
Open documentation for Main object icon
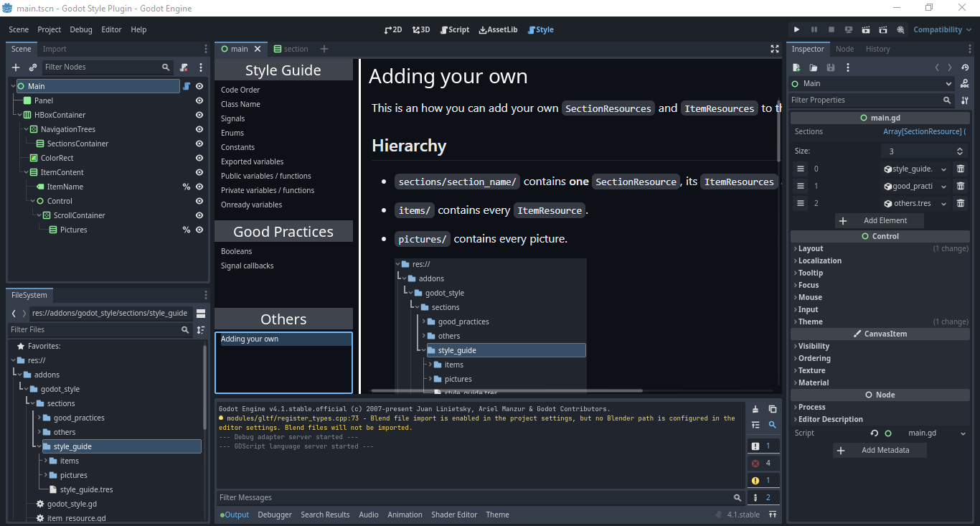coord(965,83)
